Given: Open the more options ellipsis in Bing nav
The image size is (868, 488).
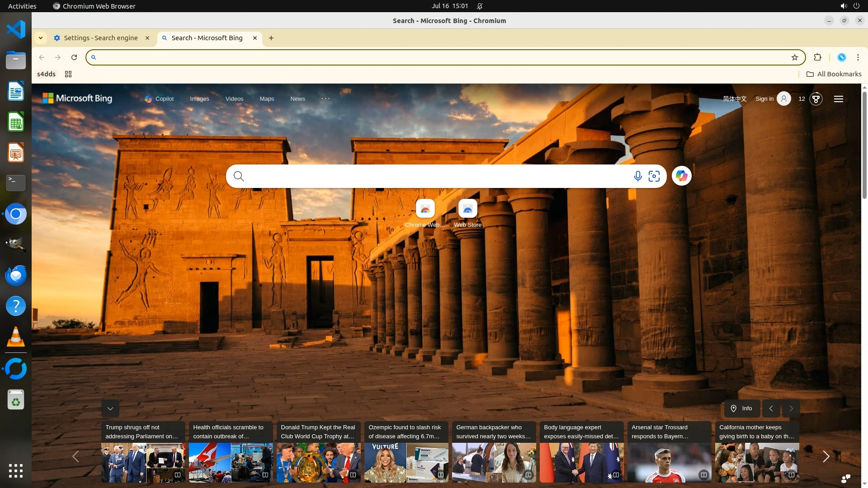Looking at the screenshot, I should [x=325, y=99].
